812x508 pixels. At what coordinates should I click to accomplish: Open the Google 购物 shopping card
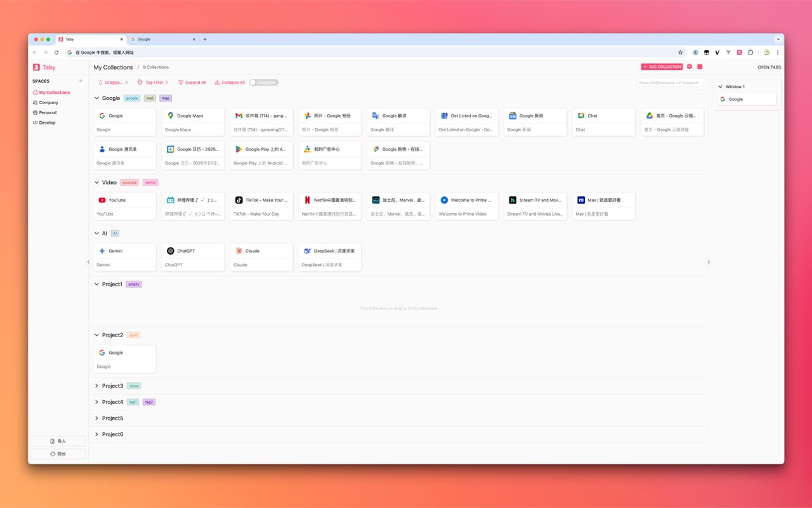point(398,156)
